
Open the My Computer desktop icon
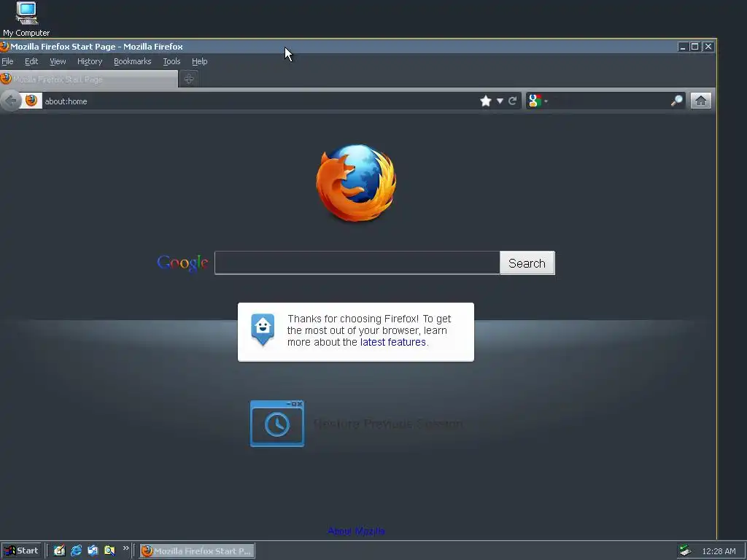click(x=26, y=19)
